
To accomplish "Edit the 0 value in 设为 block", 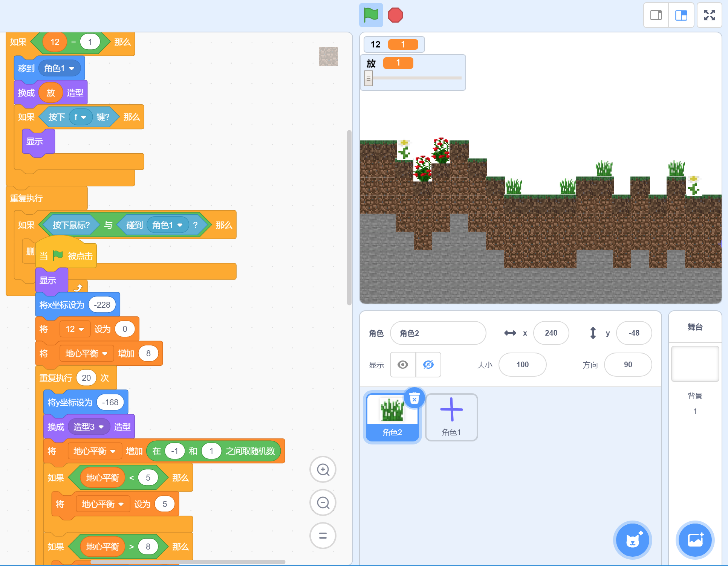I will tap(125, 329).
